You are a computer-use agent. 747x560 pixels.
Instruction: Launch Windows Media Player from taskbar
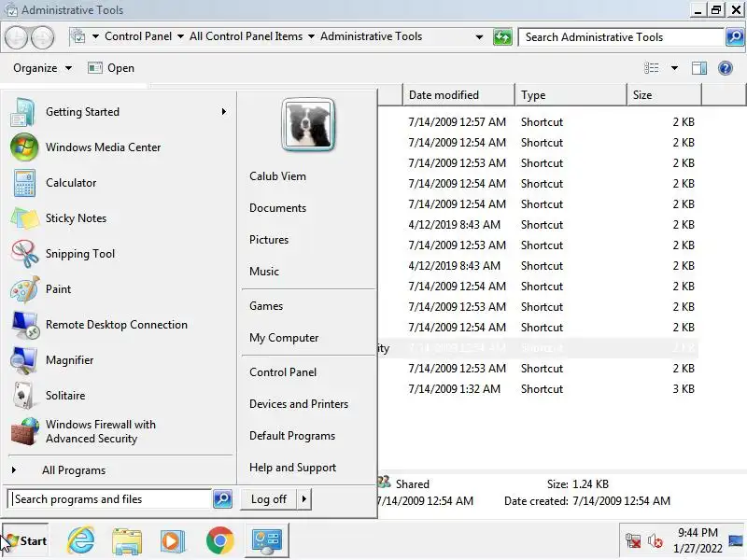pyautogui.click(x=173, y=540)
